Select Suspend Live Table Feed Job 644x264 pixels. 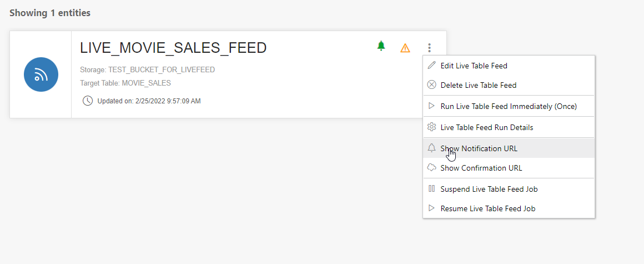pyautogui.click(x=489, y=189)
